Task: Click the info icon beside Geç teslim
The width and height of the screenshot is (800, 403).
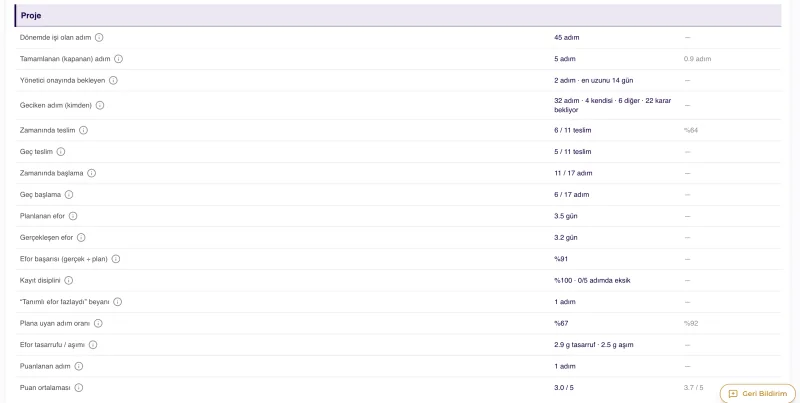Action: coord(61,152)
